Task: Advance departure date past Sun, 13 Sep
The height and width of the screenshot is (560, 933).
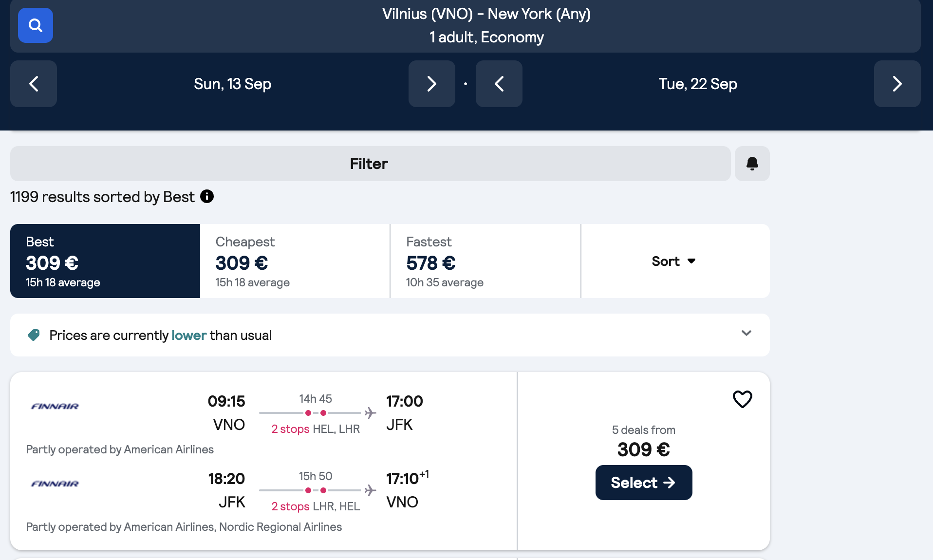Action: coord(431,84)
